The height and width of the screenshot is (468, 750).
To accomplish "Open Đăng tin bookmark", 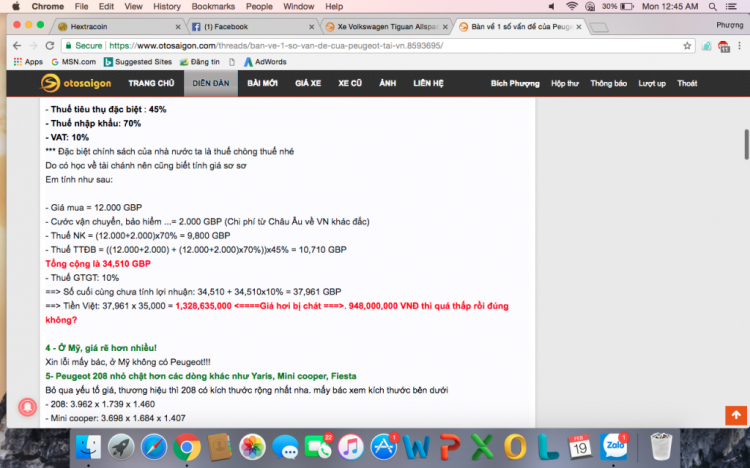I will [199, 62].
